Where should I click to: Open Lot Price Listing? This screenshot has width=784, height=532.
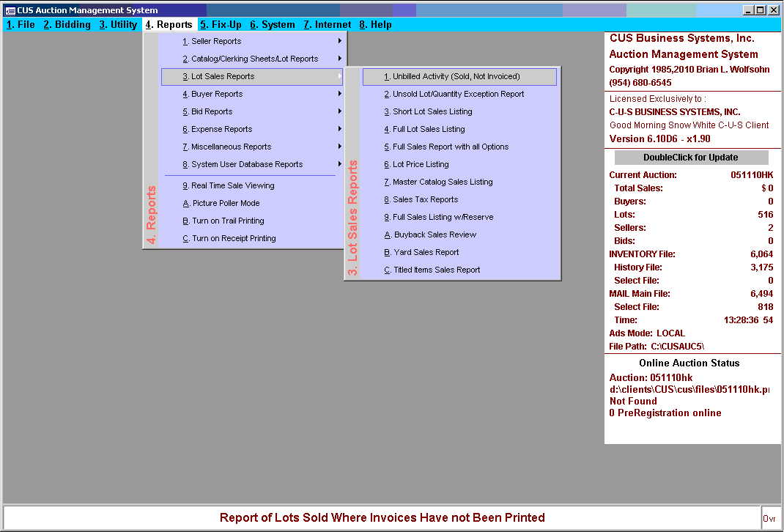pos(459,164)
